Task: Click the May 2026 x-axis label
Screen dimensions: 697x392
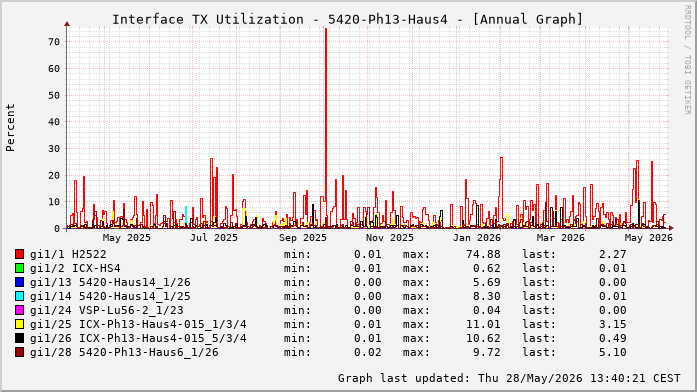Action: click(649, 238)
